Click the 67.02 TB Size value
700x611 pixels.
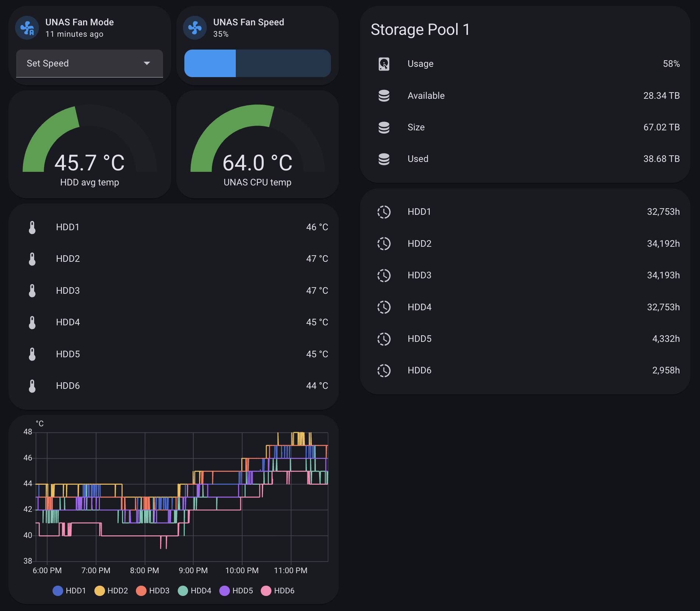pyautogui.click(x=661, y=127)
